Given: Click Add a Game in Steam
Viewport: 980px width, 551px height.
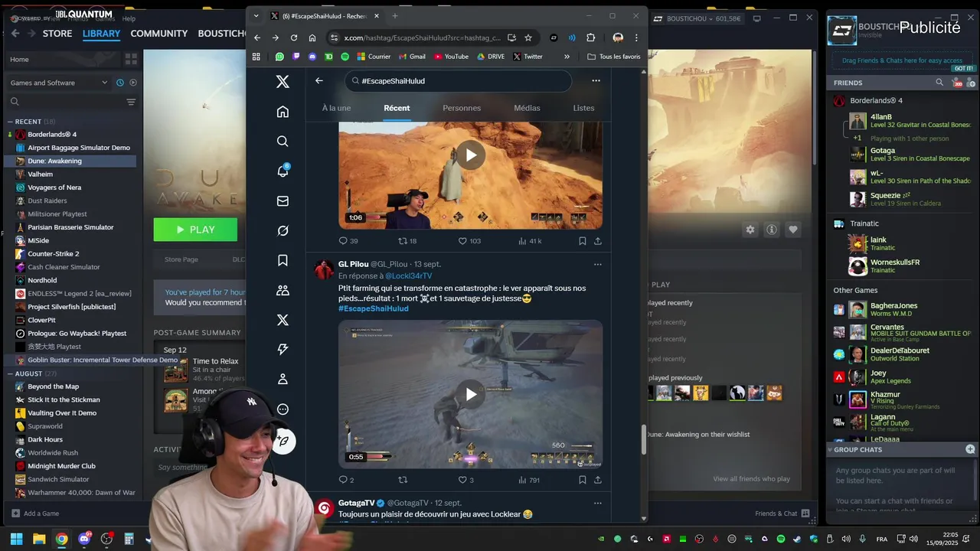Looking at the screenshot, I should point(35,514).
